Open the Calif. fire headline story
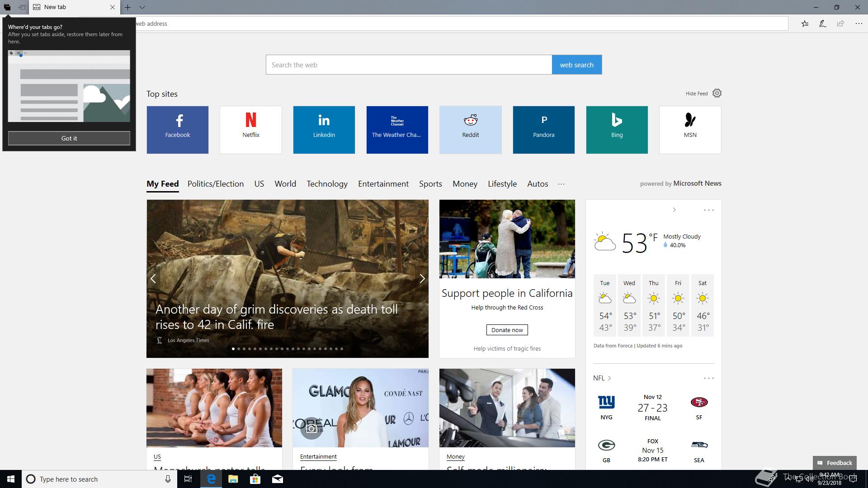868x488 pixels. click(x=277, y=317)
